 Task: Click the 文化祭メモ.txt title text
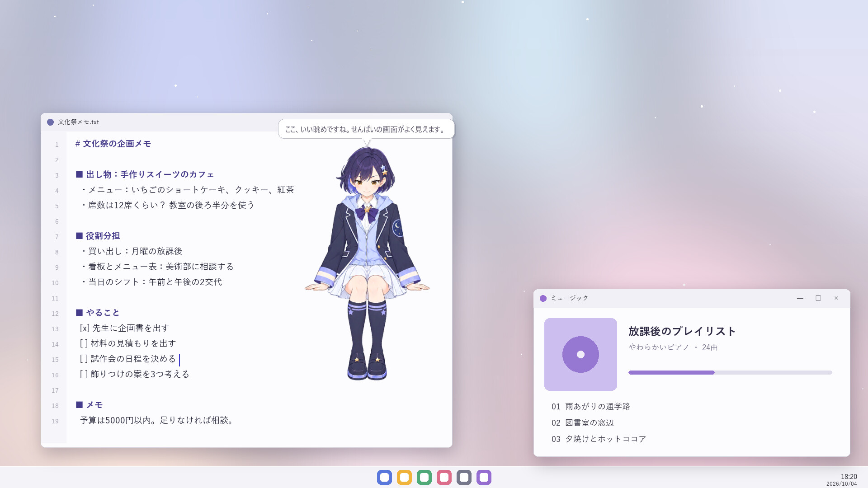tap(78, 122)
